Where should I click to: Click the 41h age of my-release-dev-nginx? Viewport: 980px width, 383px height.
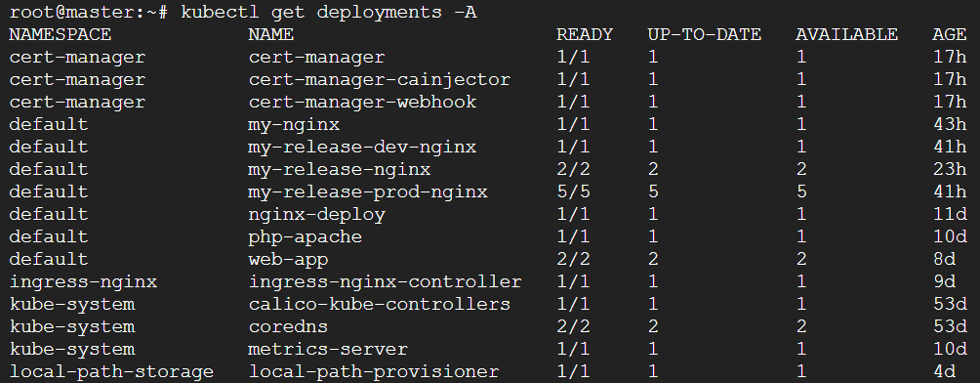pyautogui.click(x=949, y=148)
